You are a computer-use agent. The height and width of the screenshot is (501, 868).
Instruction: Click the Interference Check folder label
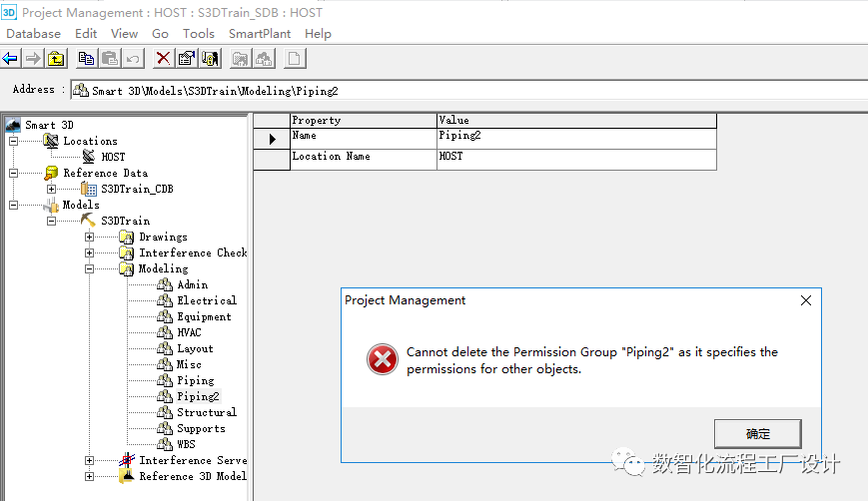point(193,253)
